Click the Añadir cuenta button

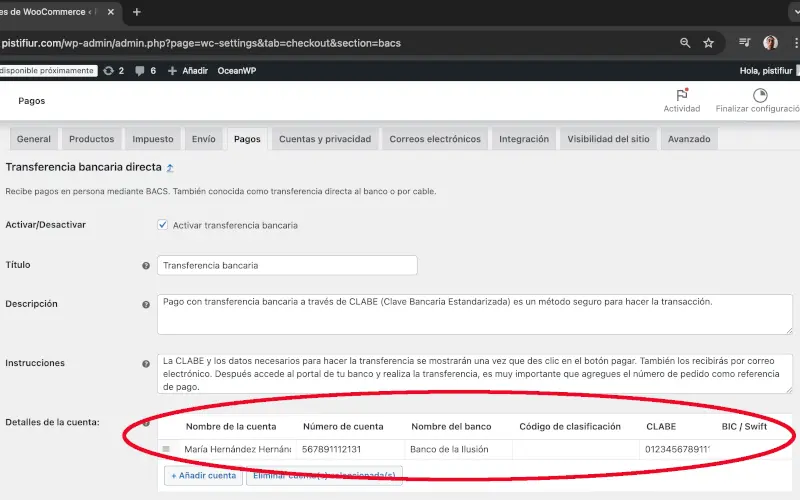203,476
